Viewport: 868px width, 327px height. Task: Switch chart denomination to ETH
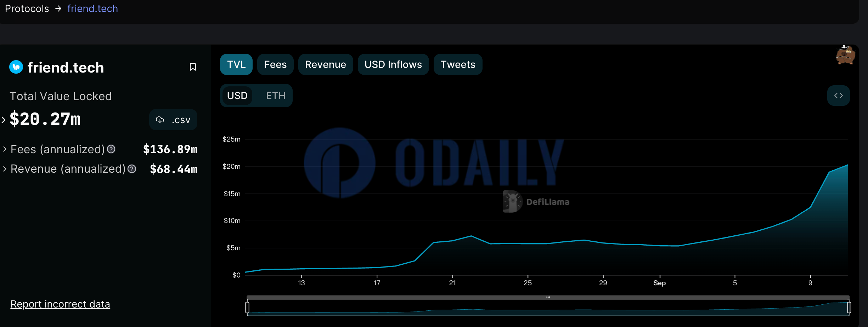pyautogui.click(x=276, y=96)
